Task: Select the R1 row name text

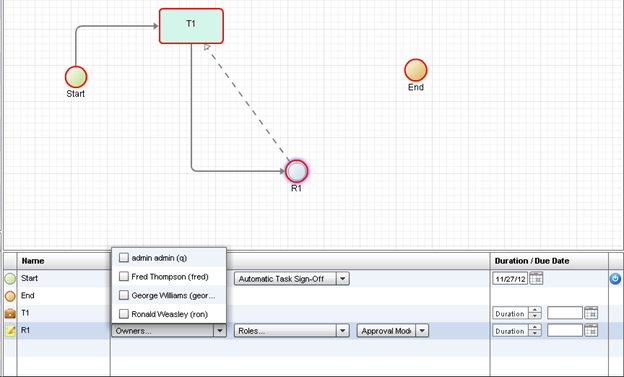Action: (25, 330)
